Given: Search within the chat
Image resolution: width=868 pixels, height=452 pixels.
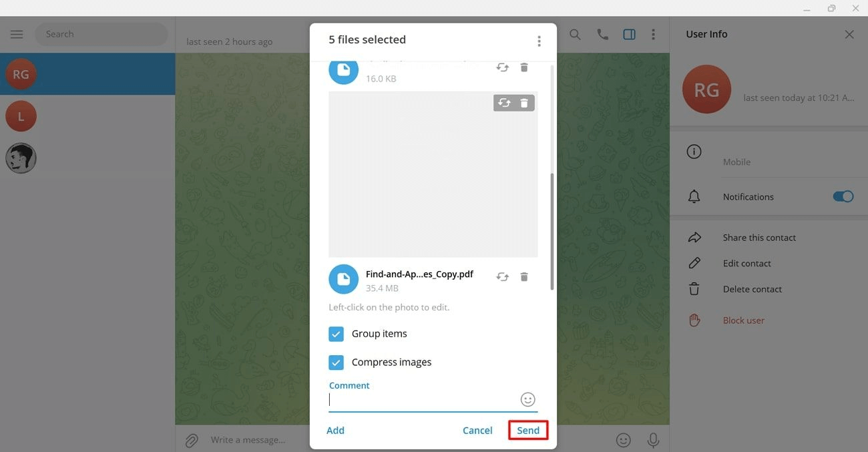Looking at the screenshot, I should point(574,34).
